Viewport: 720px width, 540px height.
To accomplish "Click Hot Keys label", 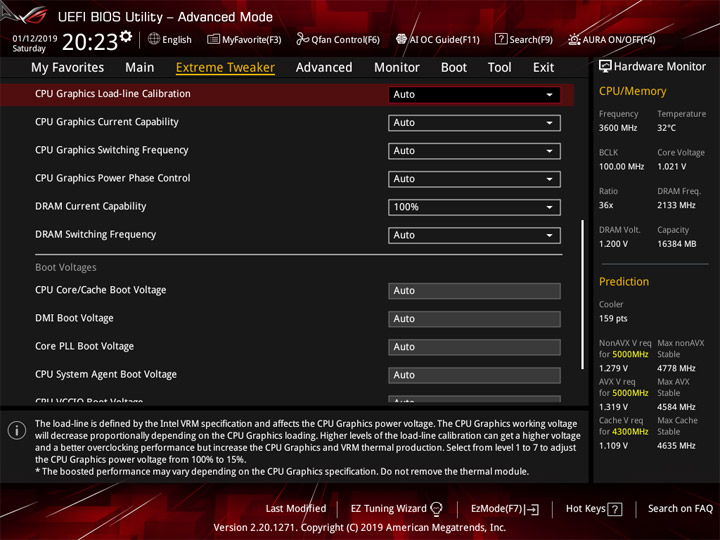I will coord(585,509).
